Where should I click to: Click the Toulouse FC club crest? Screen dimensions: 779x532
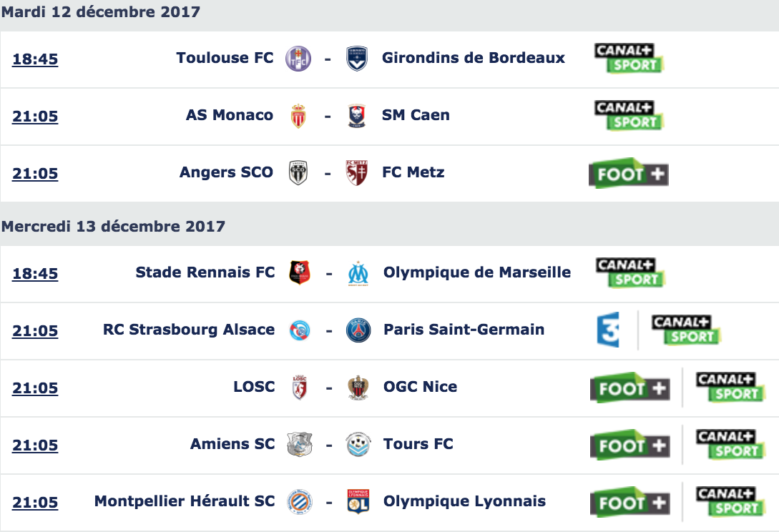[x=298, y=59]
